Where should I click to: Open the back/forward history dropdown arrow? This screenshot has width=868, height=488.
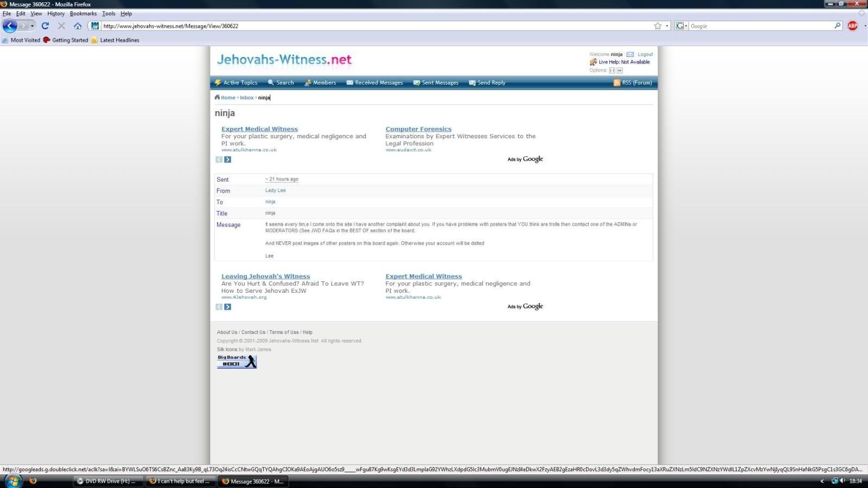coord(32,25)
